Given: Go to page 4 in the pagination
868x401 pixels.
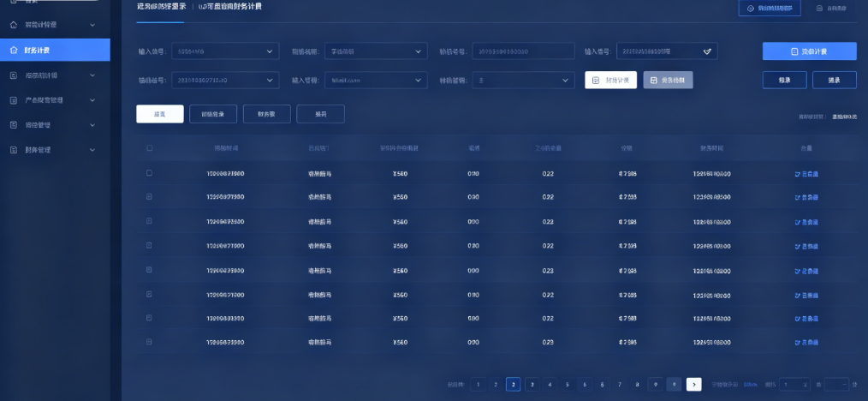Looking at the screenshot, I should [x=550, y=385].
